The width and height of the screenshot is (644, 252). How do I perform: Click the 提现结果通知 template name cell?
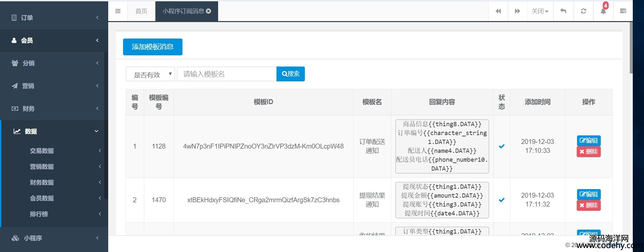coord(372,200)
